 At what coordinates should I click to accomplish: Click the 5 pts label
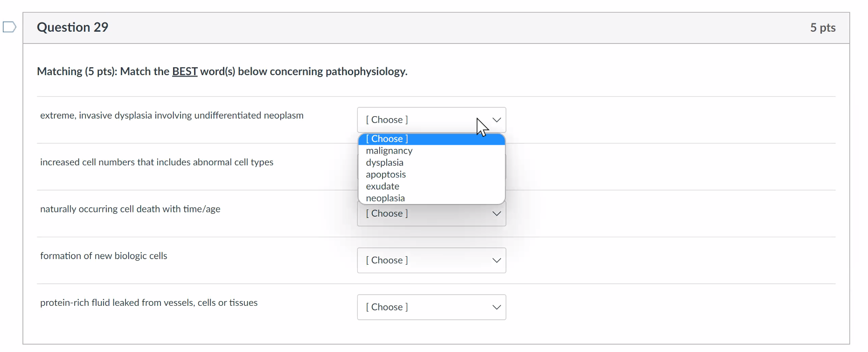tap(822, 28)
